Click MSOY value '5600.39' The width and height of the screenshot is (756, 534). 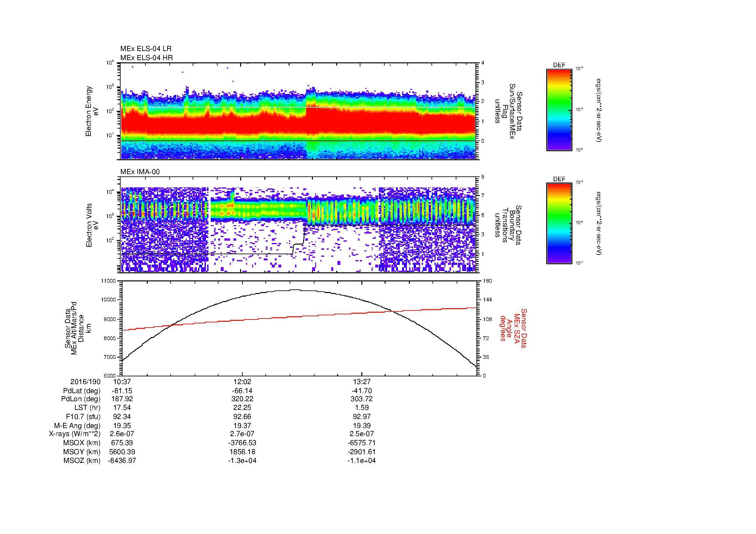click(122, 452)
